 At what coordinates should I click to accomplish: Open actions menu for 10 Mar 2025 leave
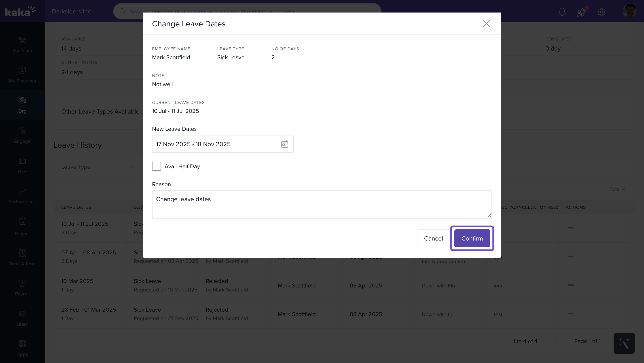[571, 285]
